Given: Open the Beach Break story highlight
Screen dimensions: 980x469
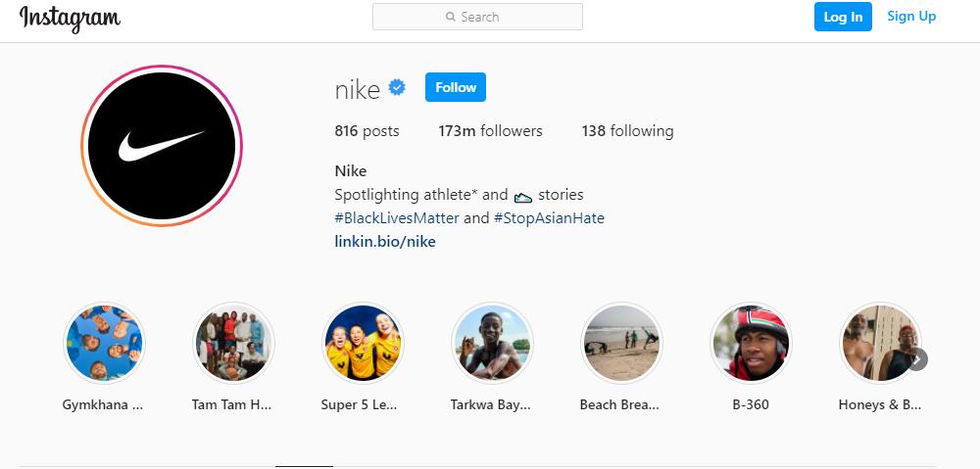Looking at the screenshot, I should (x=620, y=343).
